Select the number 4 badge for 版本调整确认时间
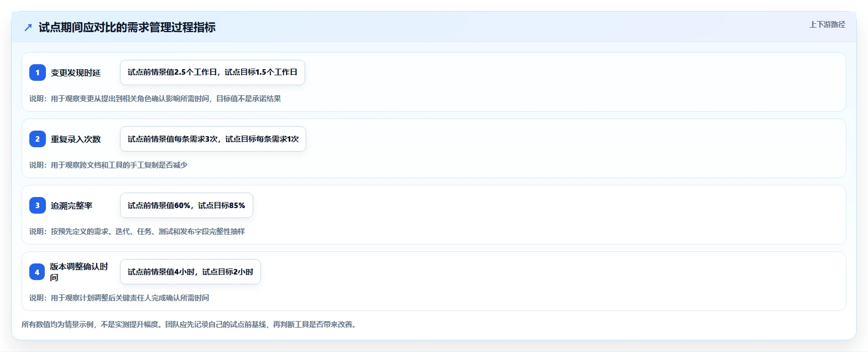The height and width of the screenshot is (352, 868). coord(37,272)
